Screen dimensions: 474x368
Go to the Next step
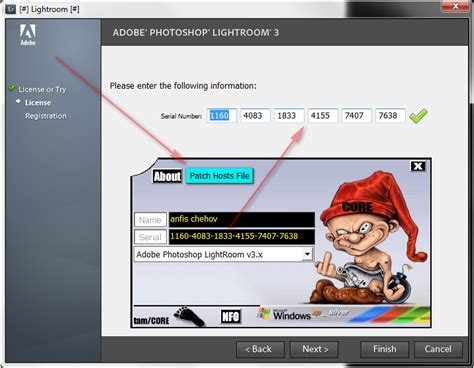coord(314,349)
